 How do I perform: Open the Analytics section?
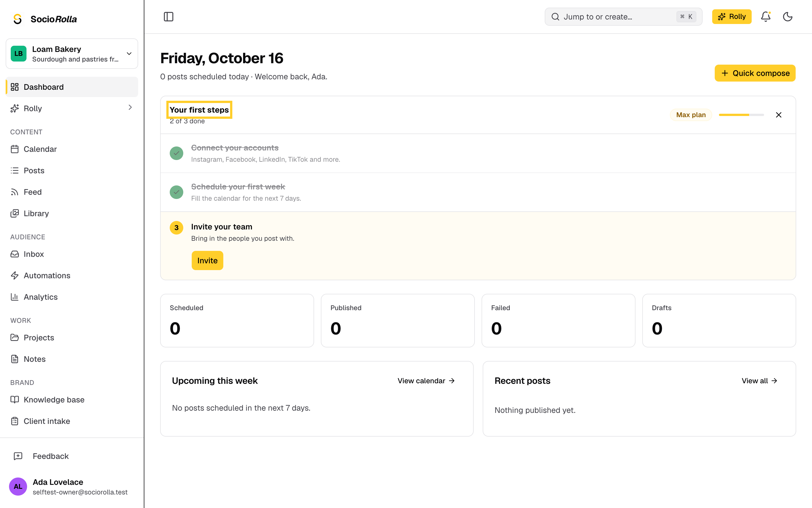[72, 297]
